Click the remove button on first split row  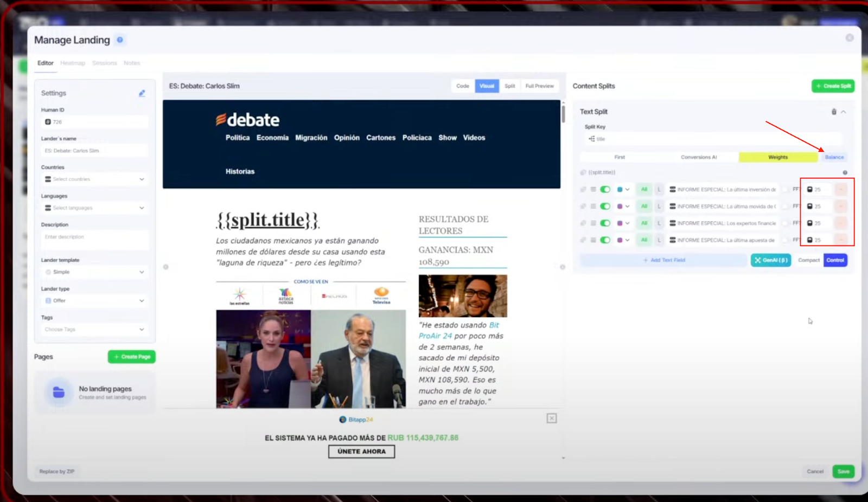coord(841,190)
